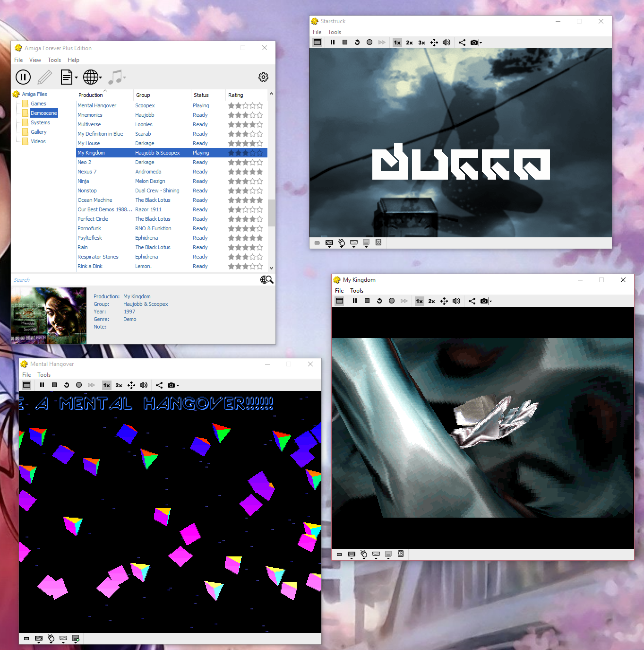
Task: Select the Games folder in Amiga Files tree
Action: point(38,104)
